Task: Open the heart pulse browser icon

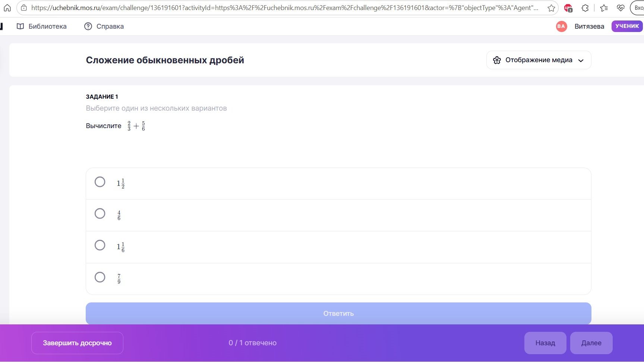Action: click(621, 8)
